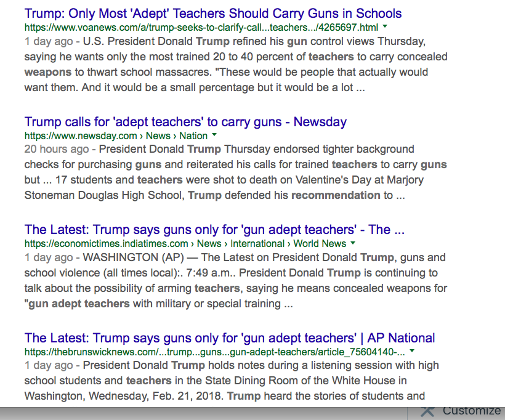Click the green newsday.com URL

81,135
